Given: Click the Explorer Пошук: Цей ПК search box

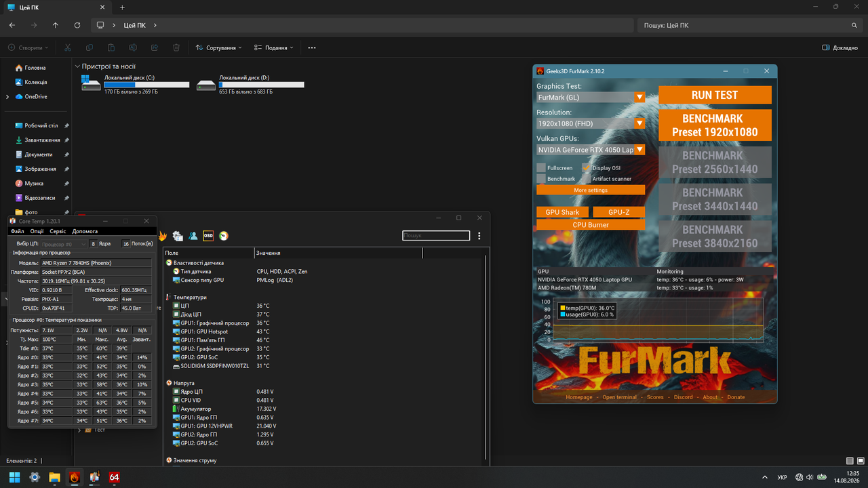Looking at the screenshot, I should [x=749, y=25].
